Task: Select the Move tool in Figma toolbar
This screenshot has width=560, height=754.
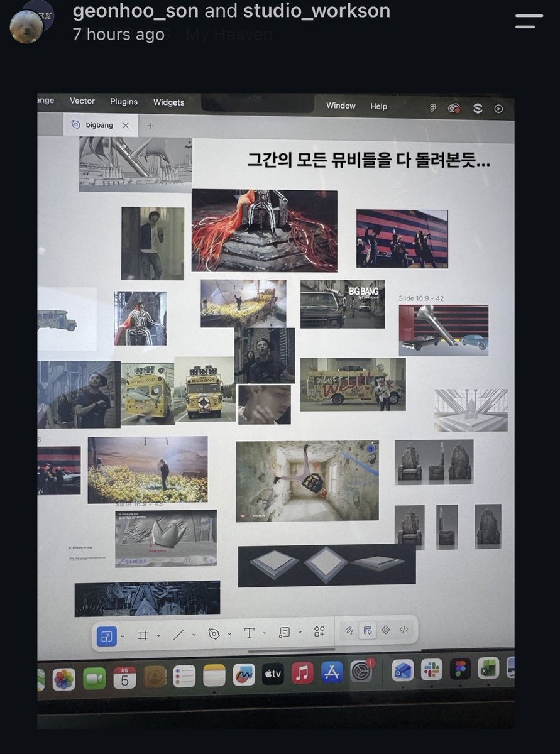Action: coord(107,636)
